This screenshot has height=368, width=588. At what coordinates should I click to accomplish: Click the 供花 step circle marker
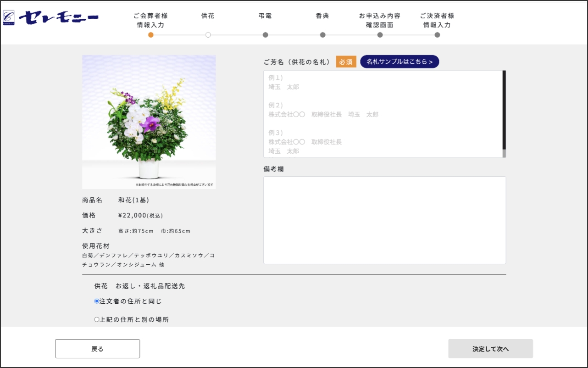pos(208,35)
